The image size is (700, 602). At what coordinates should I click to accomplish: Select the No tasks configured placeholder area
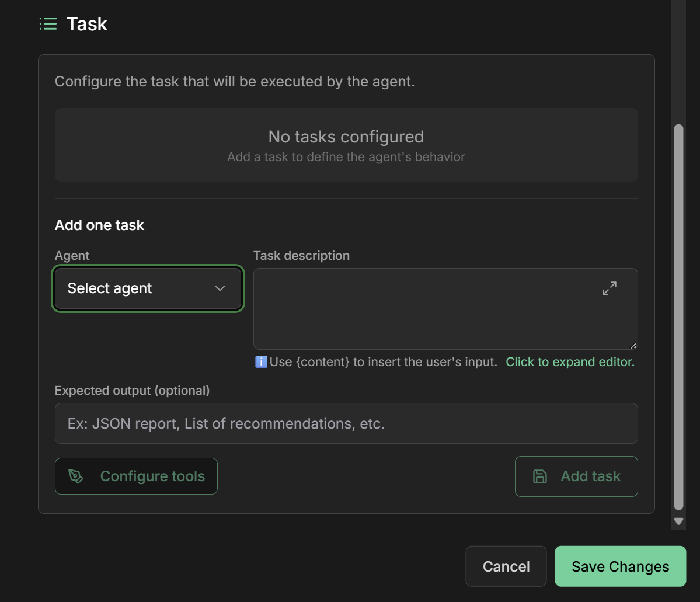point(346,145)
